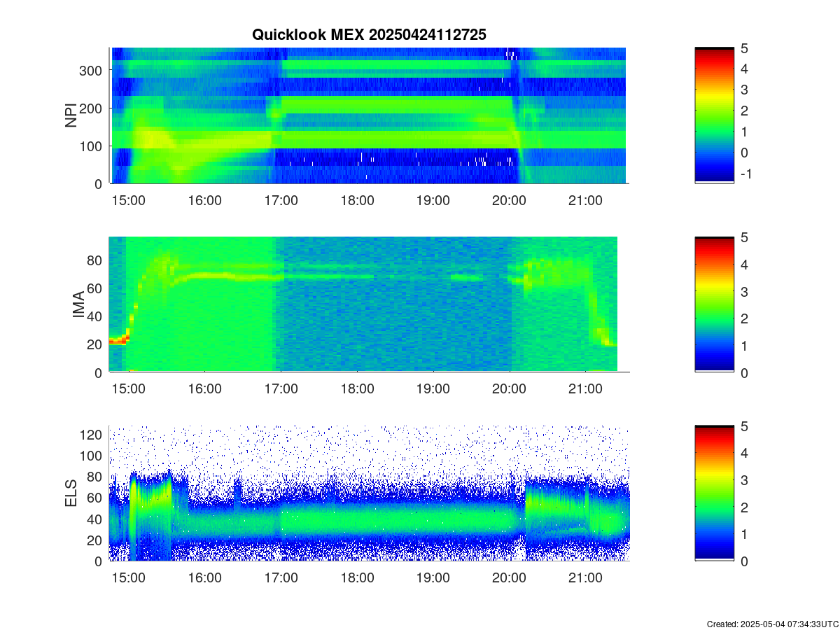This screenshot has width=840, height=630.
Task: Click the ELS y-axis label
Action: [x=72, y=493]
